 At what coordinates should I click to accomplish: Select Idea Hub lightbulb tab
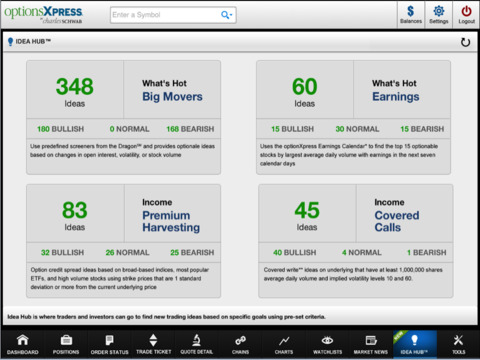(414, 345)
